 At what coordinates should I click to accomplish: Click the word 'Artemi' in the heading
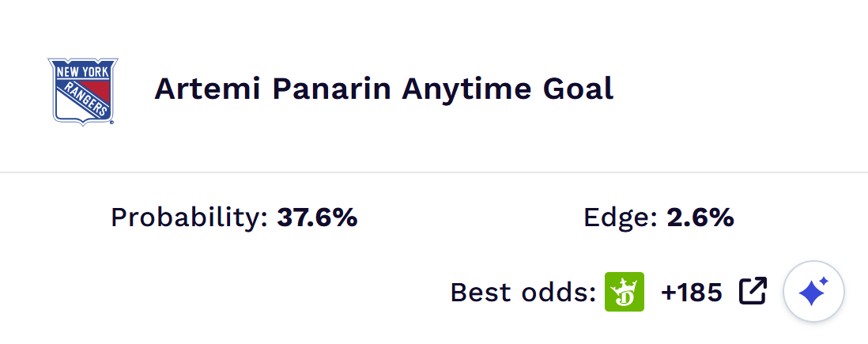point(208,89)
